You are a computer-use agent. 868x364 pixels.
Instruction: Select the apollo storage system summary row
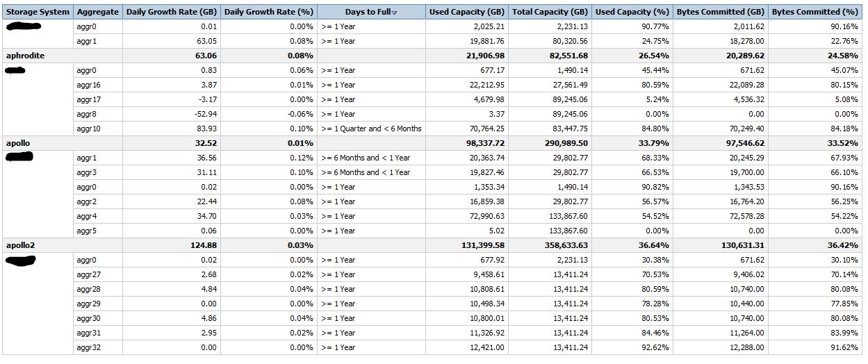[x=18, y=143]
